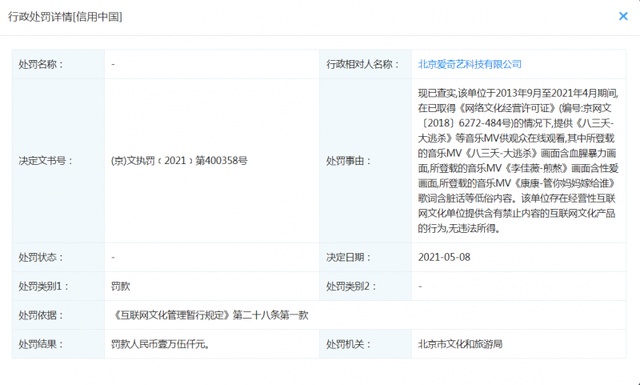The width and height of the screenshot is (640, 385).
Task: Select the 行政相对人名称 label cell
Action: tap(366, 64)
